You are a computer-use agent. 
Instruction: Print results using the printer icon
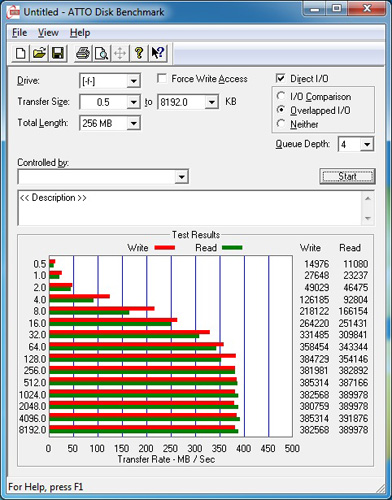[83, 53]
